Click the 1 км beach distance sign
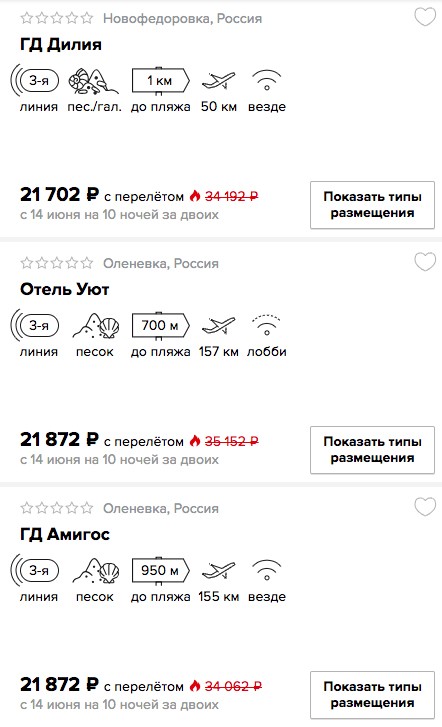Image resolution: width=442 pixels, height=727 pixels. (160, 81)
